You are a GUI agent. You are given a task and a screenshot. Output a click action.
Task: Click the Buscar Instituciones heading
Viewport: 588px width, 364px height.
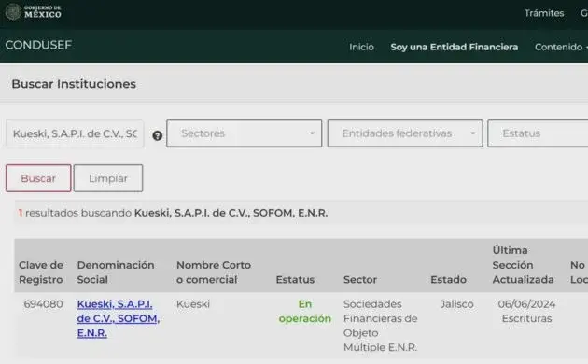point(74,84)
